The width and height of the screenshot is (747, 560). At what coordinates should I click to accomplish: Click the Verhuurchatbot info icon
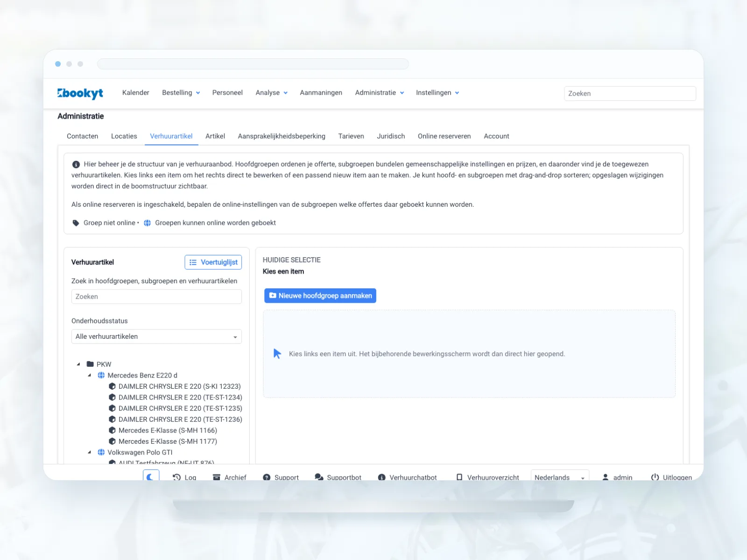[x=381, y=477]
